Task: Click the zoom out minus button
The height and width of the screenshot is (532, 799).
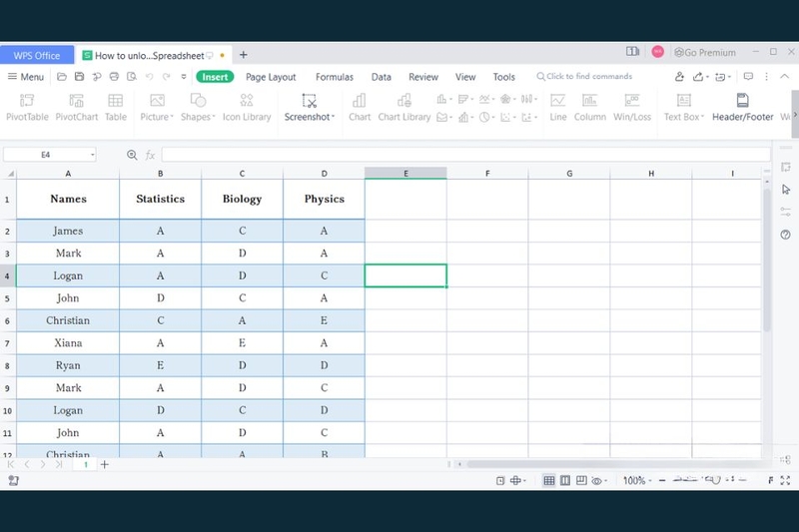Action: pos(662,480)
